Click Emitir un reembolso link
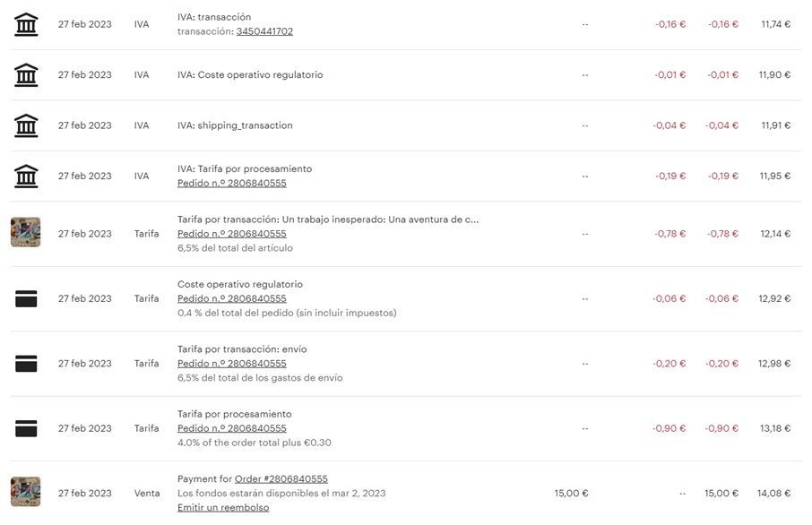Viewport: 812px width, 525px height. point(223,508)
